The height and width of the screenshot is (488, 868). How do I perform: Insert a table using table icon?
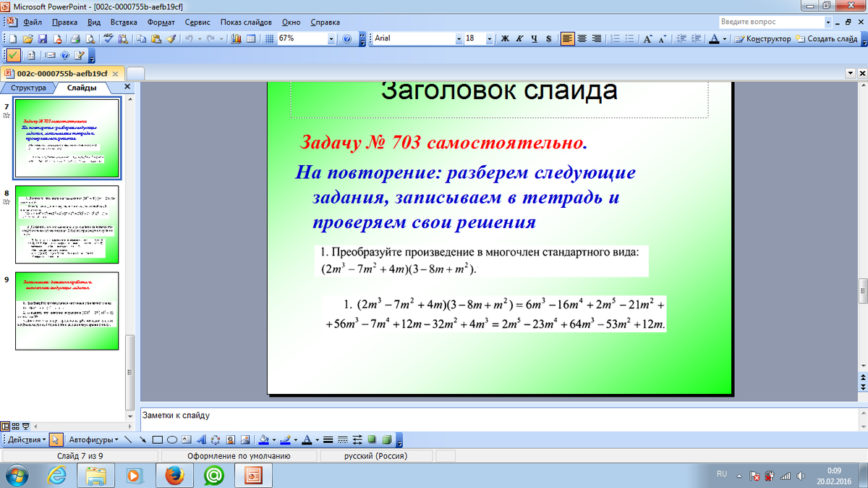[251, 38]
